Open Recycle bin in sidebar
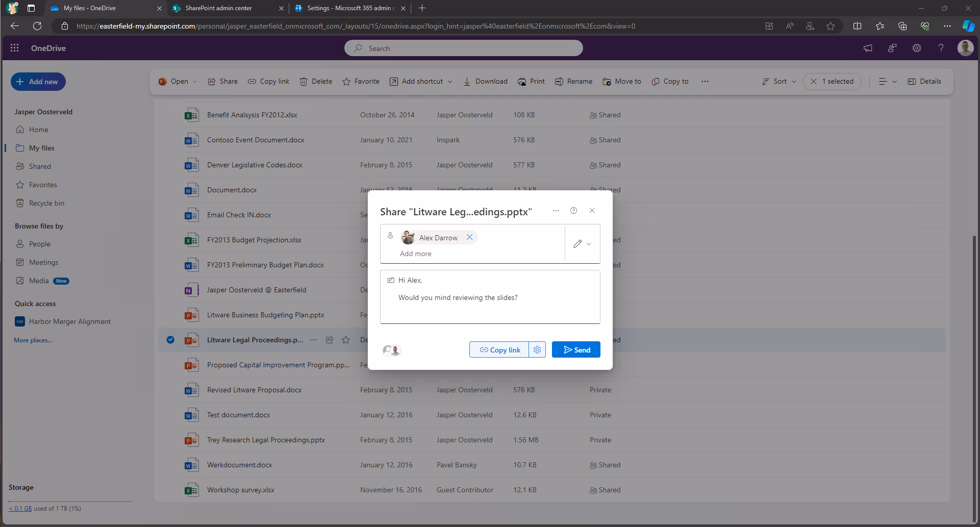The image size is (980, 527). (x=46, y=203)
